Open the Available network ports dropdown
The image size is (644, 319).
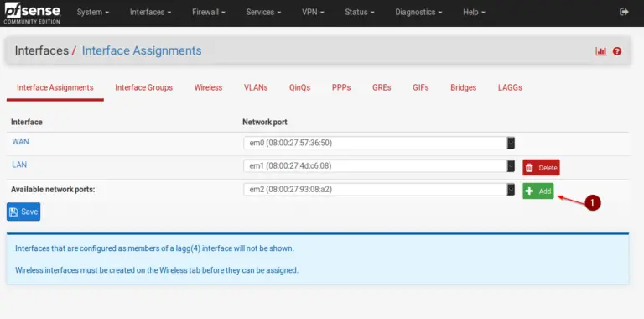[379, 190]
